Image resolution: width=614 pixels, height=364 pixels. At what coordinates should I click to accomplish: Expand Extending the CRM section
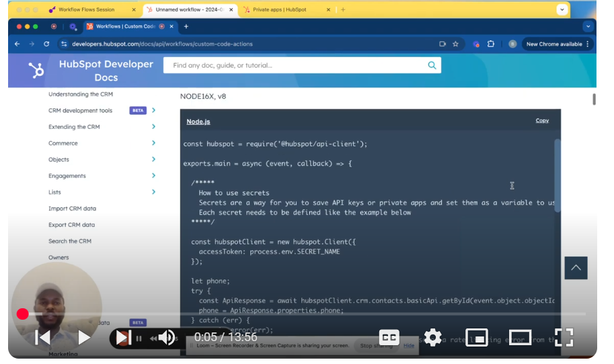pyautogui.click(x=153, y=127)
